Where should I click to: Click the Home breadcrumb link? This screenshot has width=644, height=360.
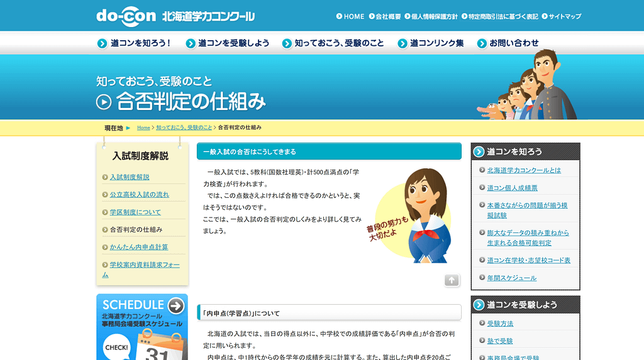tap(143, 128)
